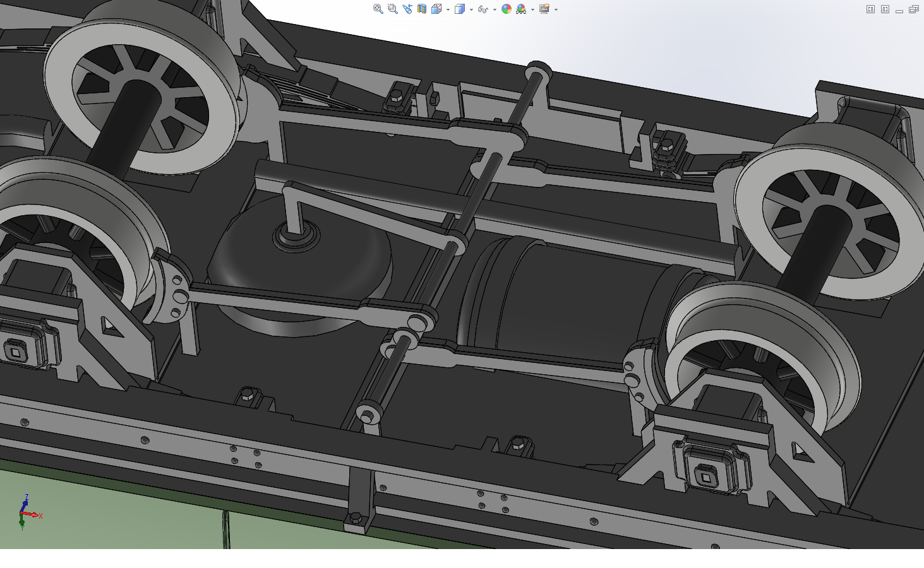Return to the Previous View
The image size is (924, 568).
407,9
